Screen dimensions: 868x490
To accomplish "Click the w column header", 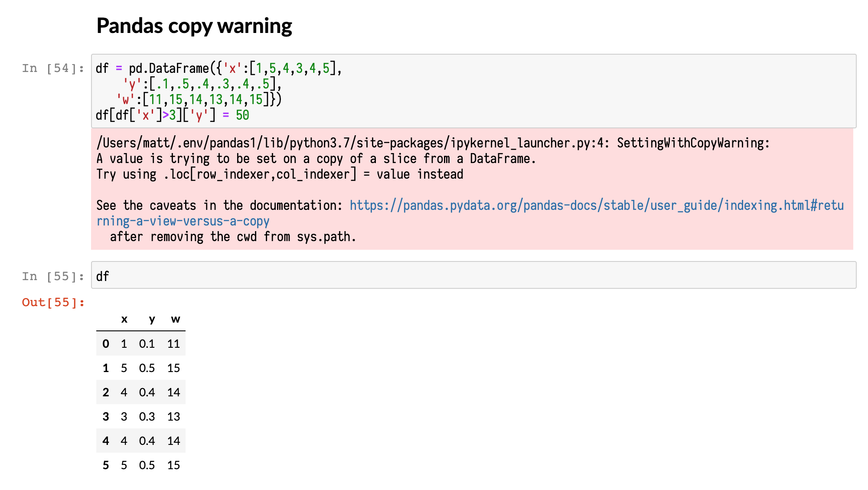I will coord(175,319).
